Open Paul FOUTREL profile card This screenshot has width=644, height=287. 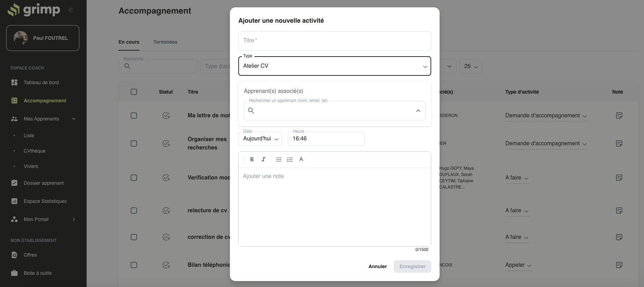[43, 38]
